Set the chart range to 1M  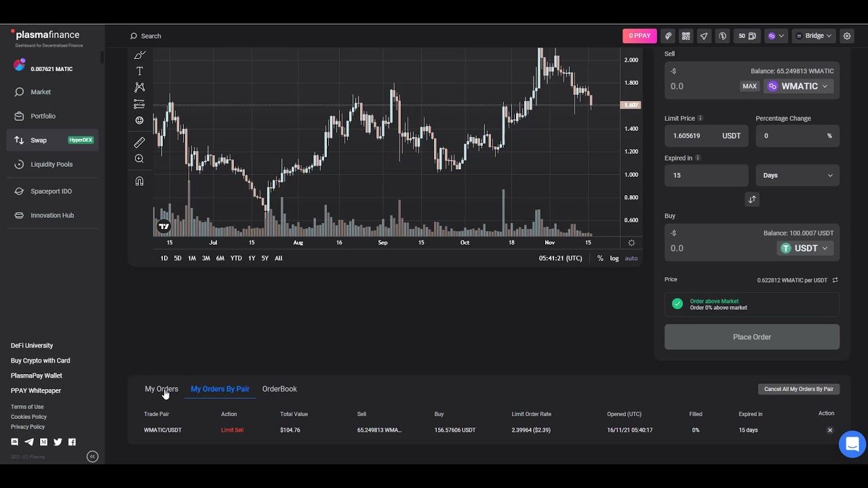tap(192, 258)
